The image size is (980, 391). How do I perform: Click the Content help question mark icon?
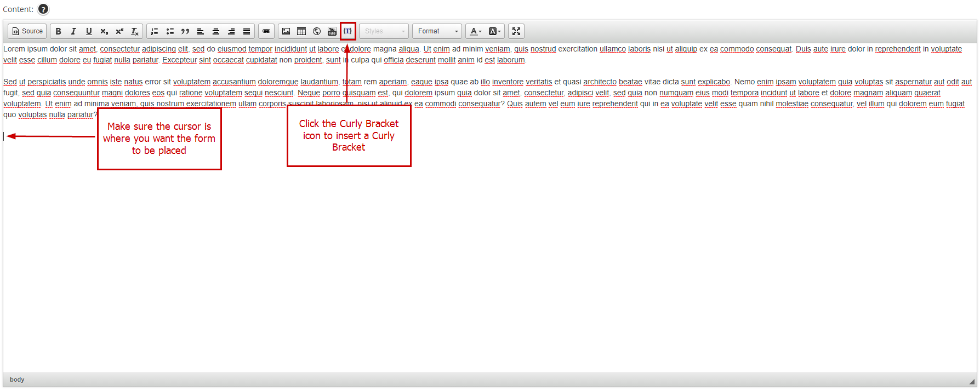[43, 9]
